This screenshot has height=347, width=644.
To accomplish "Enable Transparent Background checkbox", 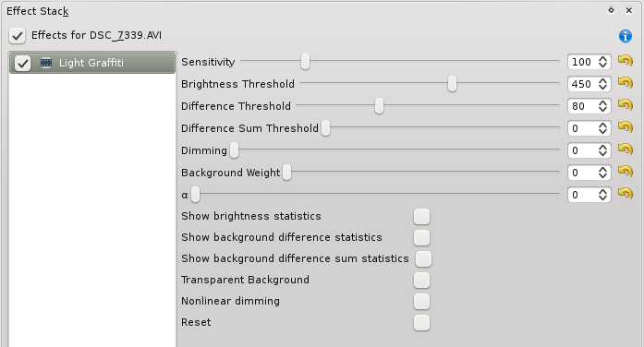I will click(x=422, y=281).
